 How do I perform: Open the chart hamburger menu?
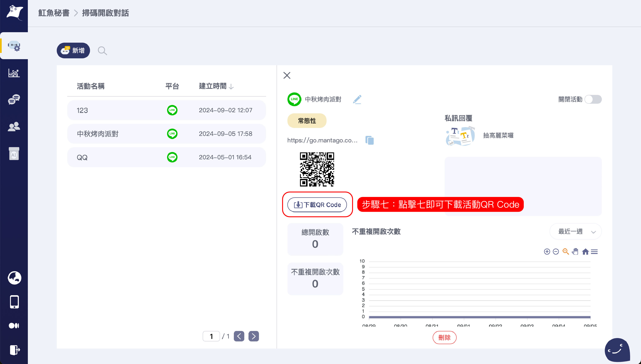pyautogui.click(x=595, y=252)
